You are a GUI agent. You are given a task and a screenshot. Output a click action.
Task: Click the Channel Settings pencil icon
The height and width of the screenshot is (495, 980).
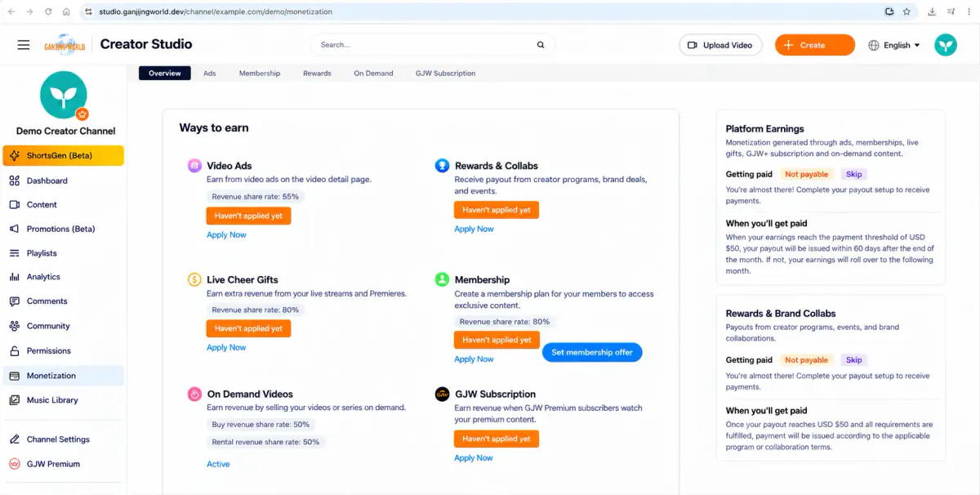point(14,439)
